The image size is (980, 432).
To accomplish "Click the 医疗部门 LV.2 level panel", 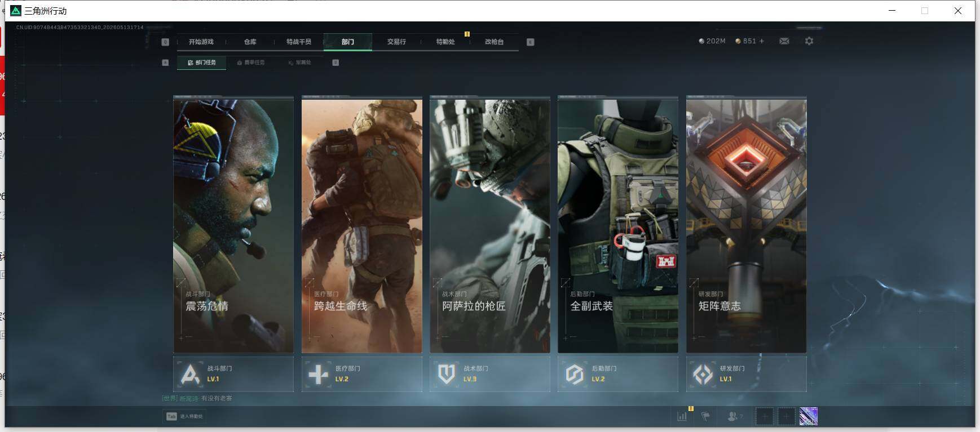I will point(362,374).
